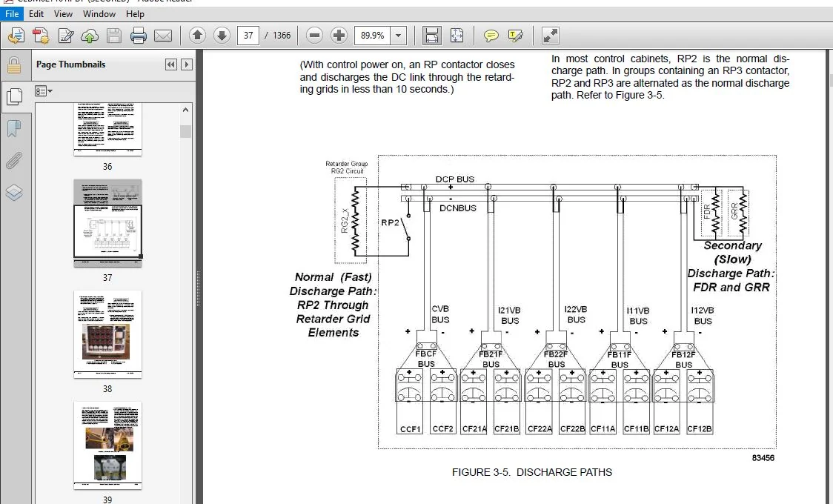Select page 36 thumbnail
Viewport: 833px width, 504px height.
(108, 130)
